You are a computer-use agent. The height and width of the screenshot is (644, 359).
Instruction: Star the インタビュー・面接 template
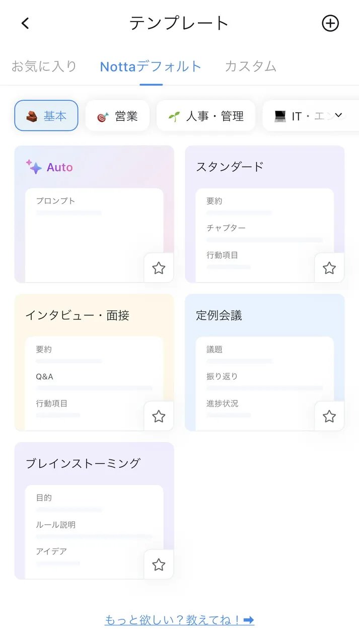coord(159,416)
